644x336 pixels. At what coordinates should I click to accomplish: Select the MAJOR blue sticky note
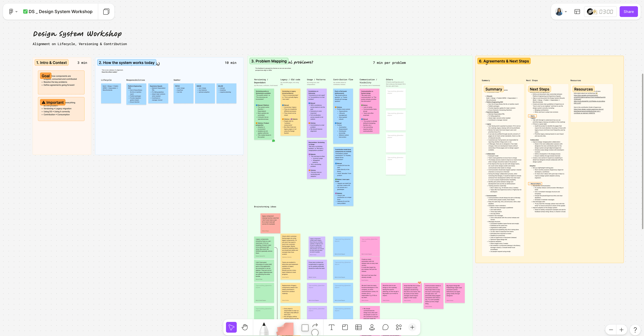[226, 93]
